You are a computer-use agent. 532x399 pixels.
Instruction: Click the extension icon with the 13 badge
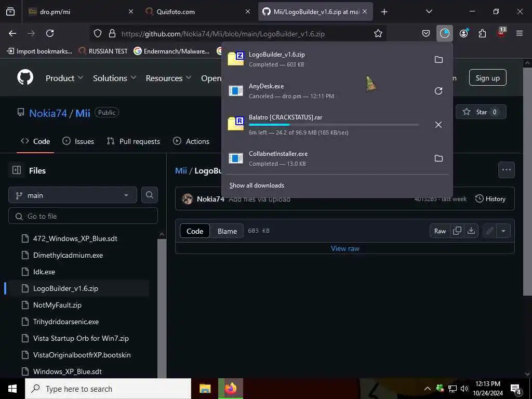501,32
